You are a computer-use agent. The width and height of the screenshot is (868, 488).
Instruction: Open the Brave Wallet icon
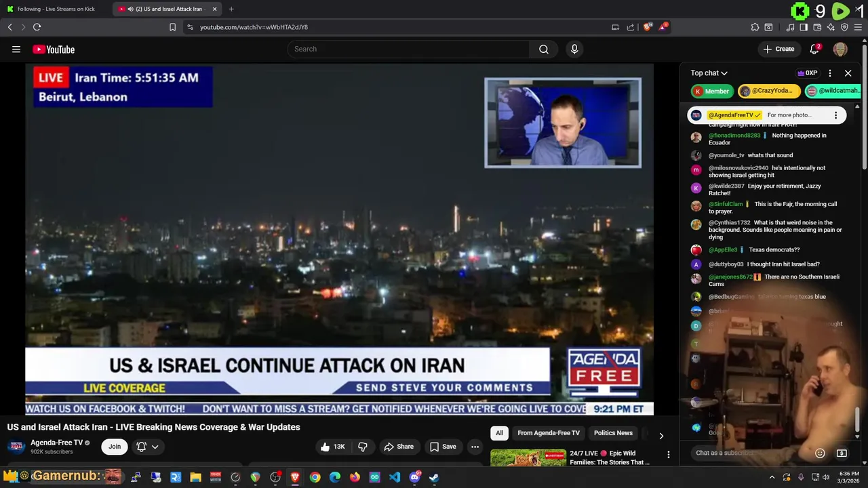[x=817, y=27]
